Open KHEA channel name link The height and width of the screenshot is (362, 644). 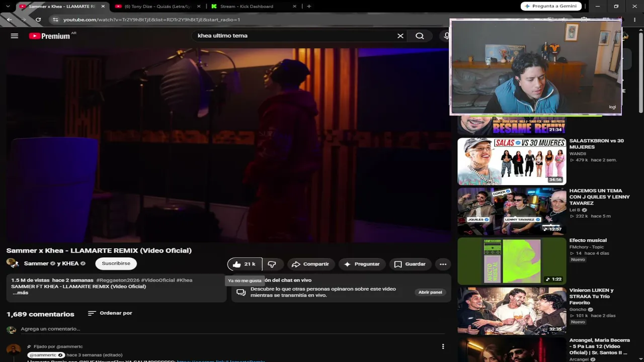[70, 263]
